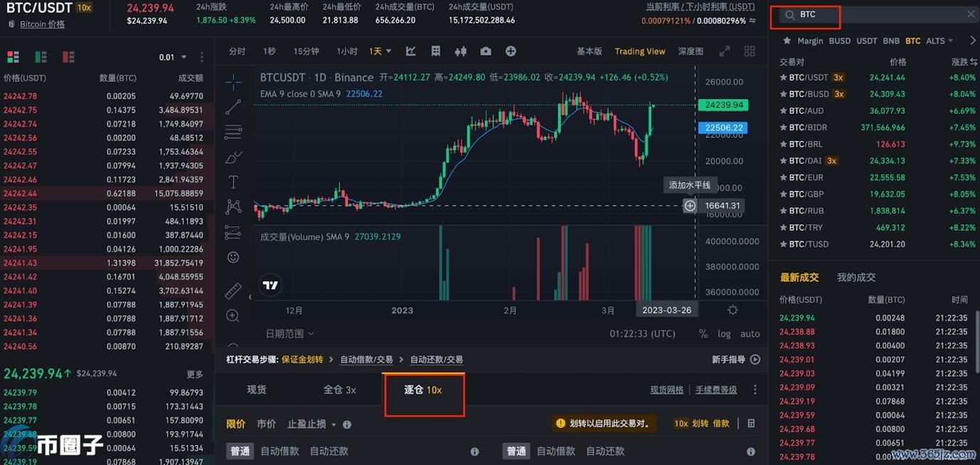Screen dimensions: 980x465
Task: Collapse the drawing toolbar arrow
Action: (250, 297)
